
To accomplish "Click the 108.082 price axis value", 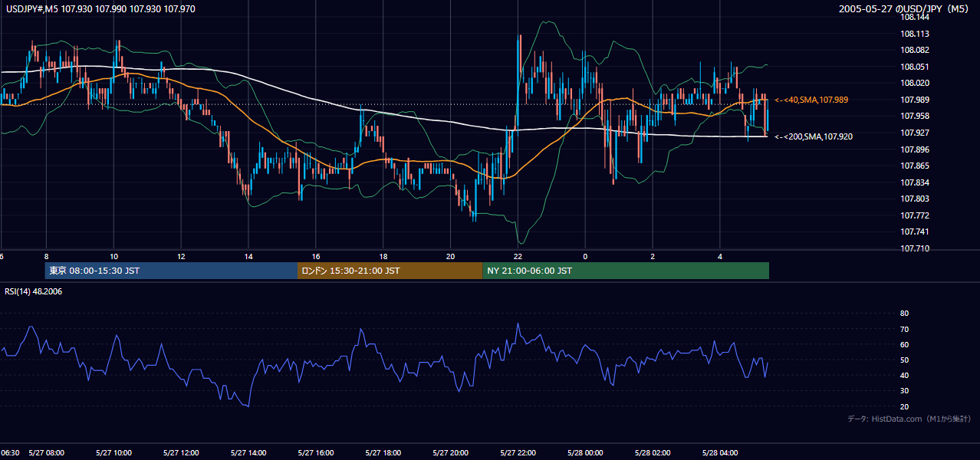I will coord(916,50).
